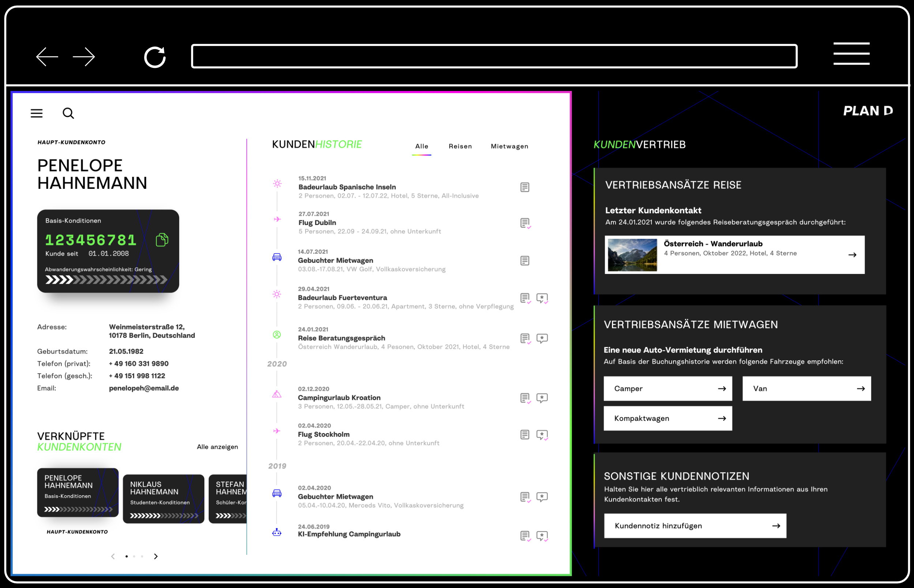The image size is (914, 588).
Task: Select the Niklaus Hahnemann account card
Action: click(163, 498)
